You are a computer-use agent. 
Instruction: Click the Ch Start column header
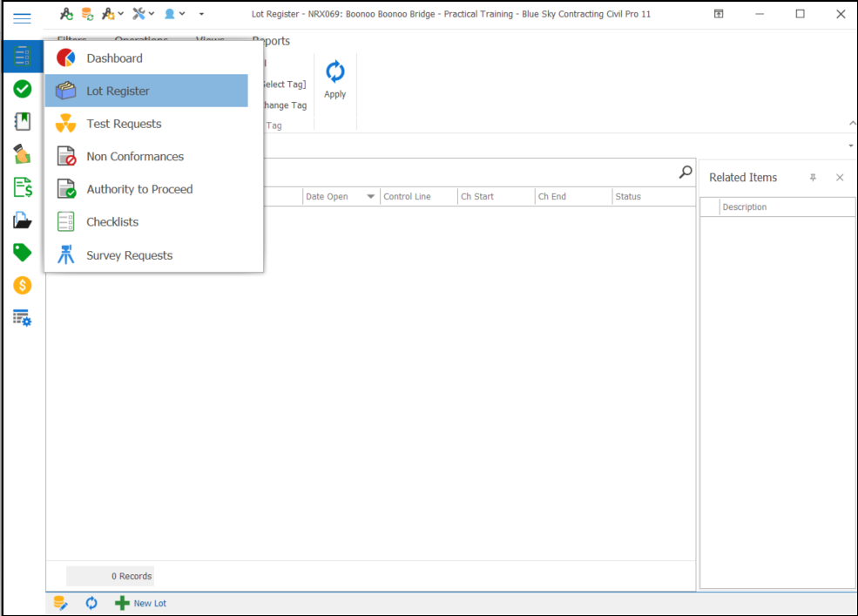496,197
